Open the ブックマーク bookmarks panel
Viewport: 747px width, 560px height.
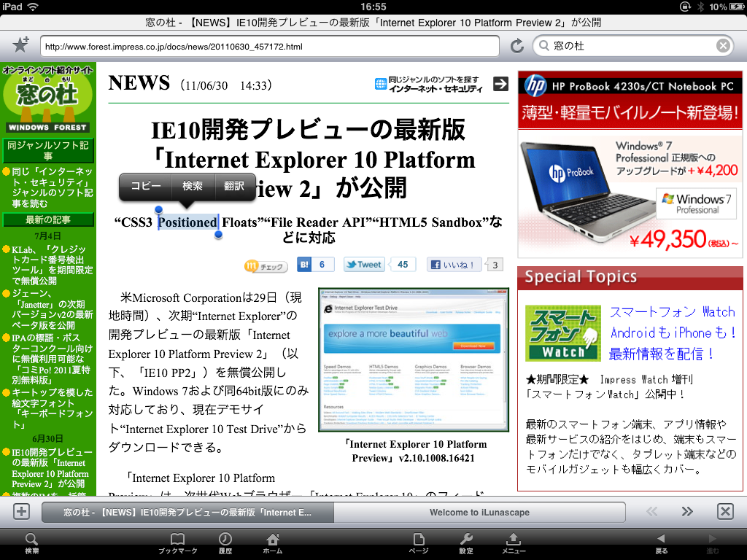click(177, 542)
